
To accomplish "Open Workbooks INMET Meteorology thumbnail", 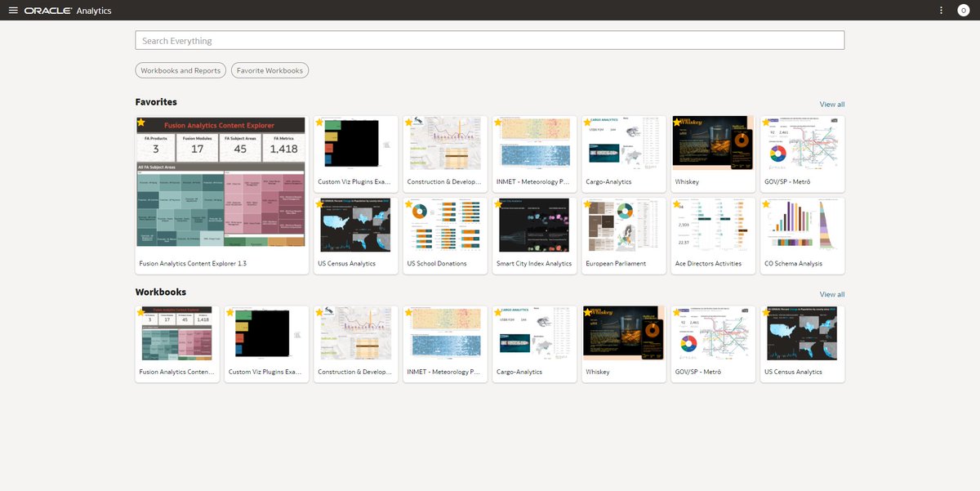I will [x=445, y=333].
